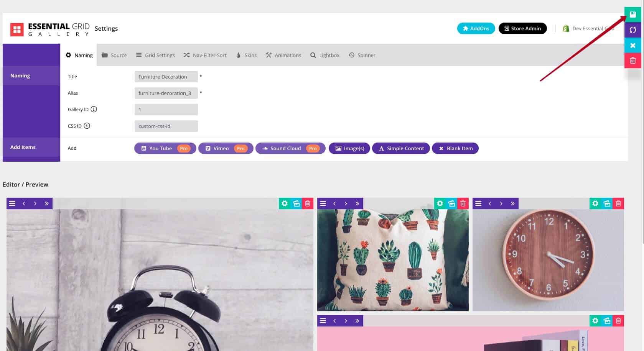Click the Gallery ID field
The width and height of the screenshot is (644, 351).
pyautogui.click(x=166, y=110)
